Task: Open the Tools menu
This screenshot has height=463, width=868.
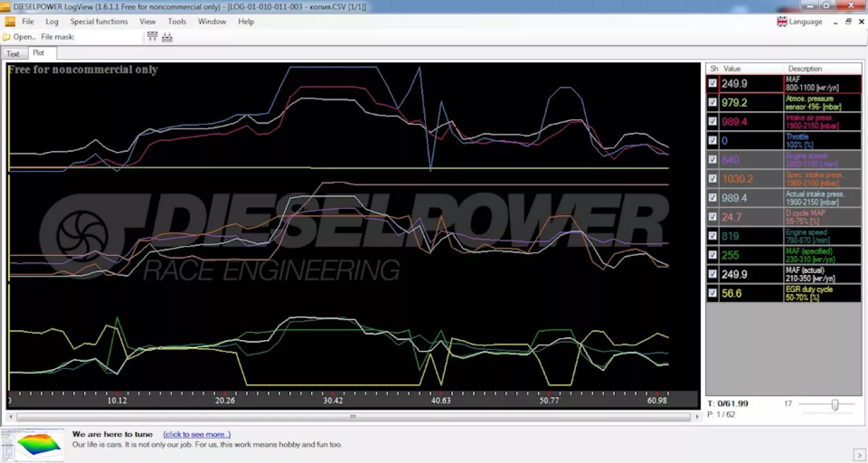Action: pos(177,22)
